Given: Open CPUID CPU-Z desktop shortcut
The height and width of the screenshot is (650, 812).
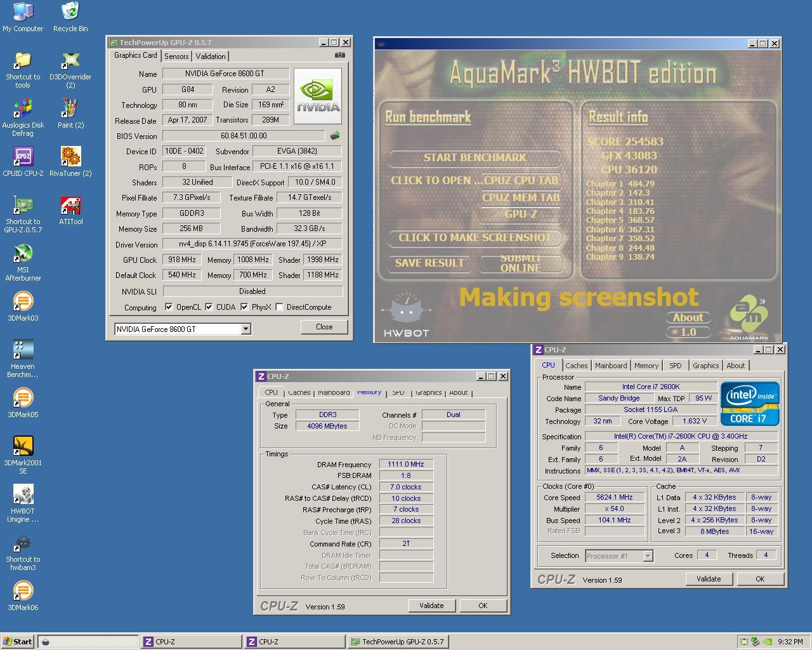Looking at the screenshot, I should click(23, 162).
